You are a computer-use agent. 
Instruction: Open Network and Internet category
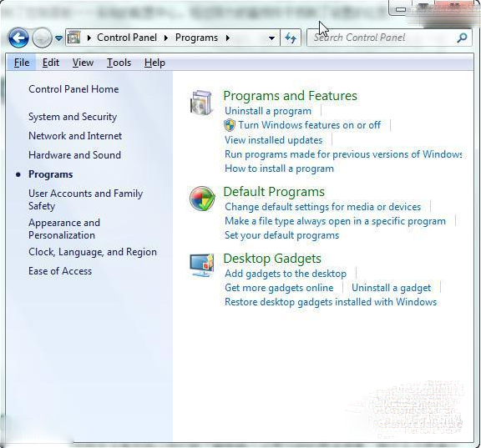75,136
